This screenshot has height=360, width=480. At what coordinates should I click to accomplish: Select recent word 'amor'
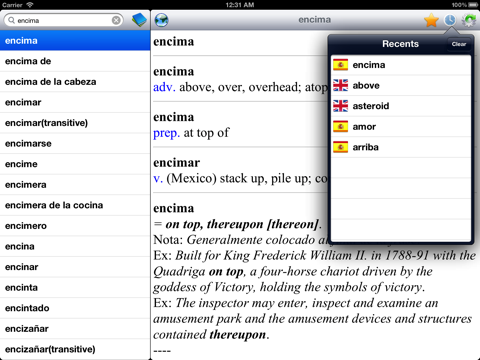(x=401, y=127)
